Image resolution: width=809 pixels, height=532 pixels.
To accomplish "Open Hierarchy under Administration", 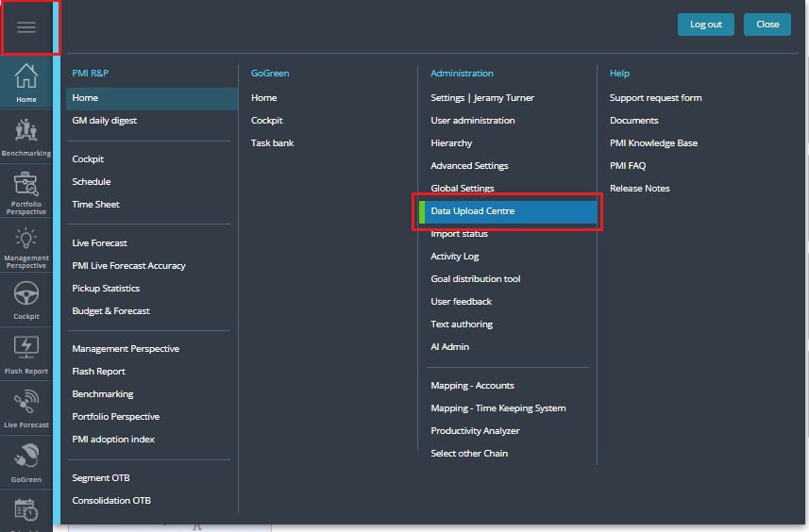I will click(451, 143).
